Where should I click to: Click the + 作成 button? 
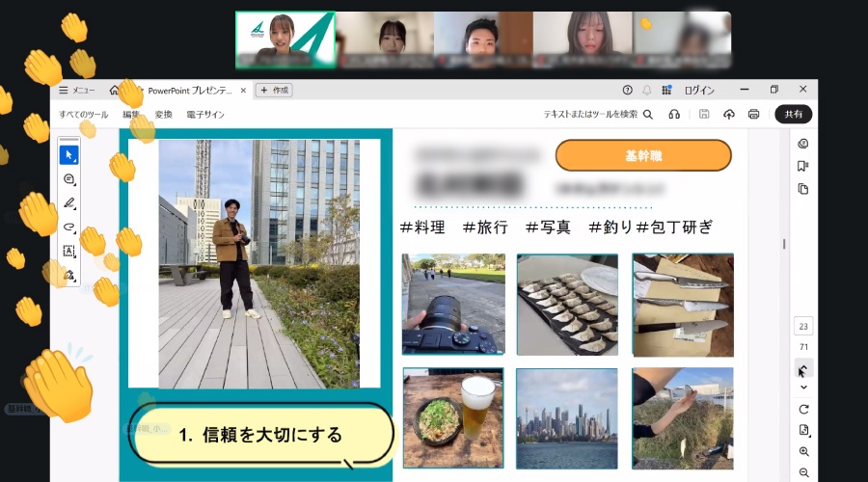click(x=274, y=90)
